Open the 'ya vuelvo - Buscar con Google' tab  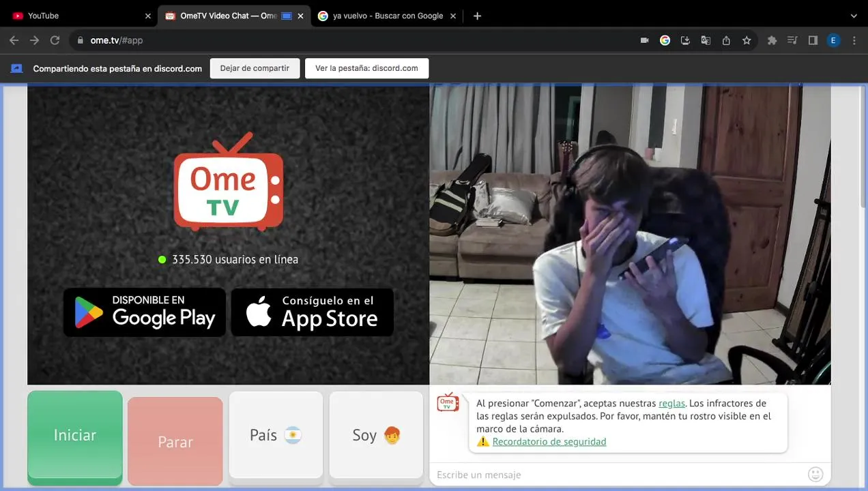(x=386, y=16)
